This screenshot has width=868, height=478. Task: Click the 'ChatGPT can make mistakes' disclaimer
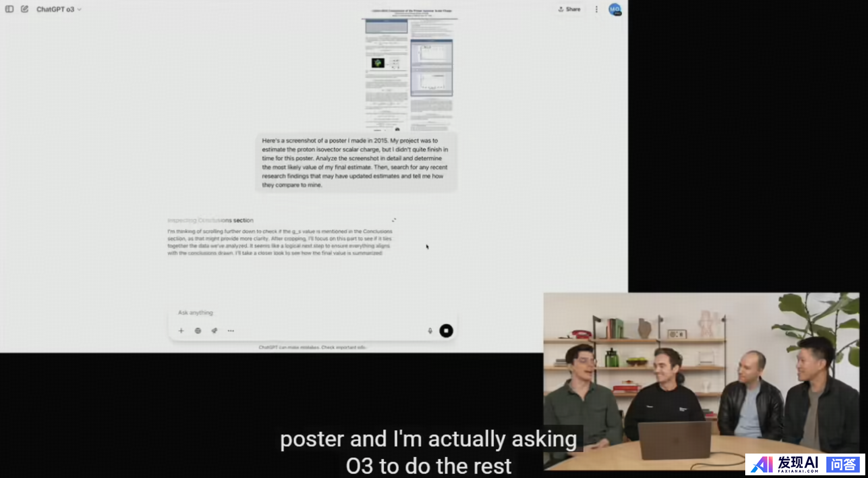point(313,348)
